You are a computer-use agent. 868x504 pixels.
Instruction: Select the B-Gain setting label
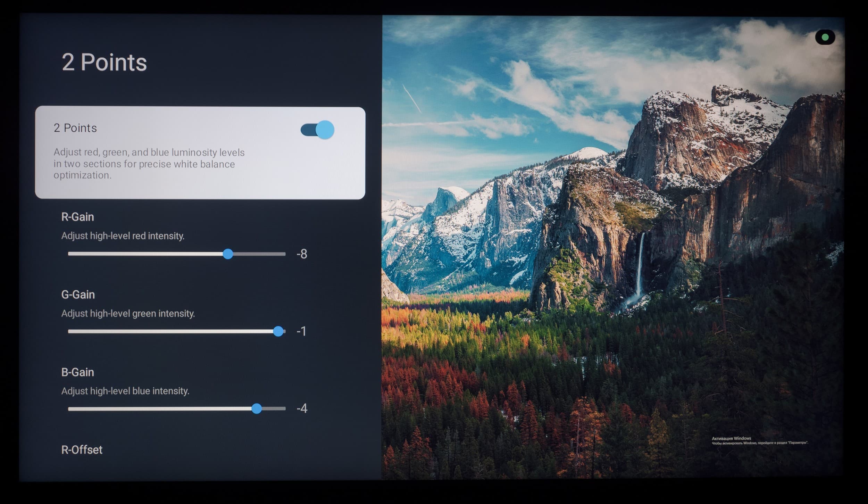coord(77,372)
